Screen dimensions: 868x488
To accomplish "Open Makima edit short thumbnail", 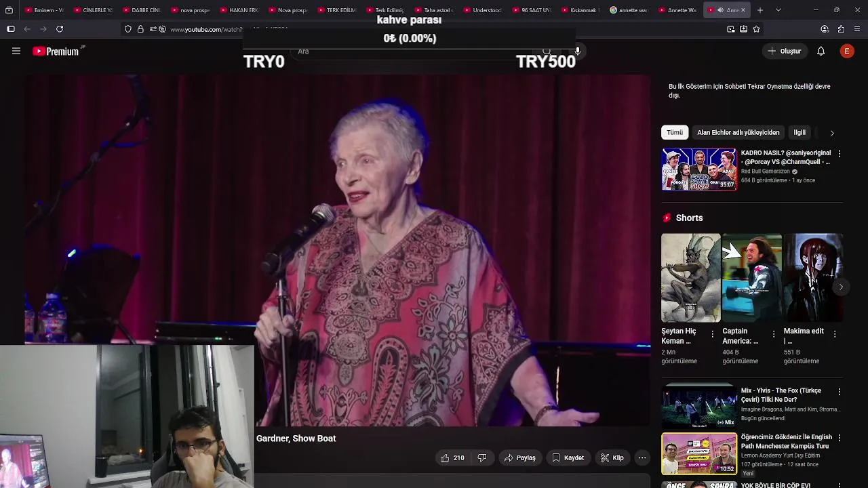I will (x=813, y=278).
